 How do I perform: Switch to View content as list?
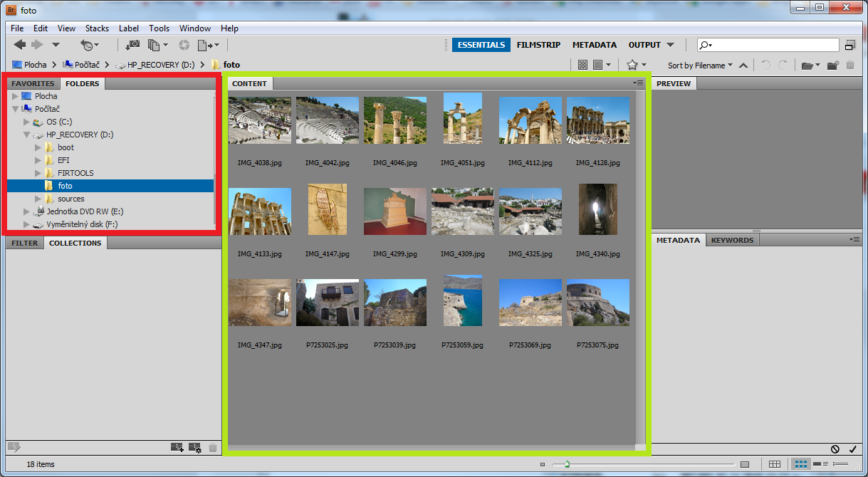(x=842, y=465)
